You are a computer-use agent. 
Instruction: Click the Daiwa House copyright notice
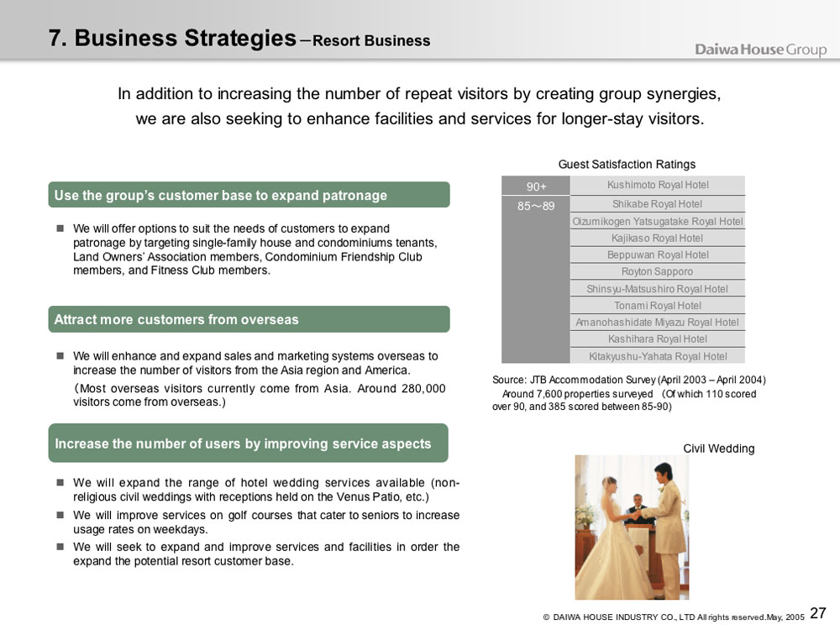[x=674, y=617]
